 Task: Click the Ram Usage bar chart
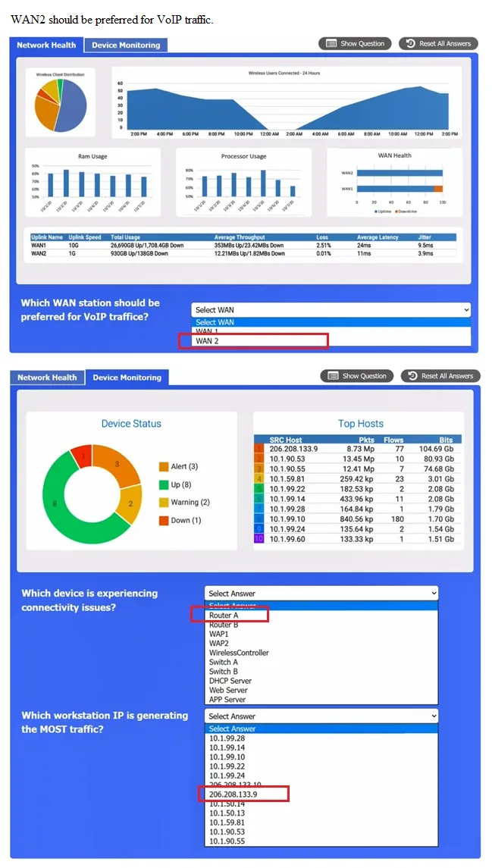(x=92, y=183)
